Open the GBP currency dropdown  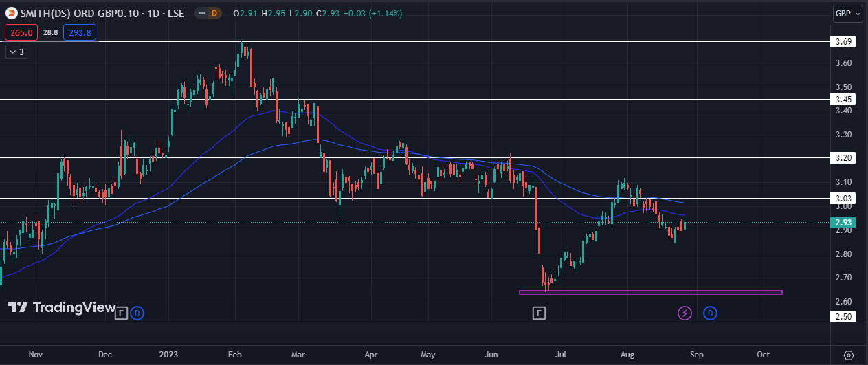click(x=849, y=14)
